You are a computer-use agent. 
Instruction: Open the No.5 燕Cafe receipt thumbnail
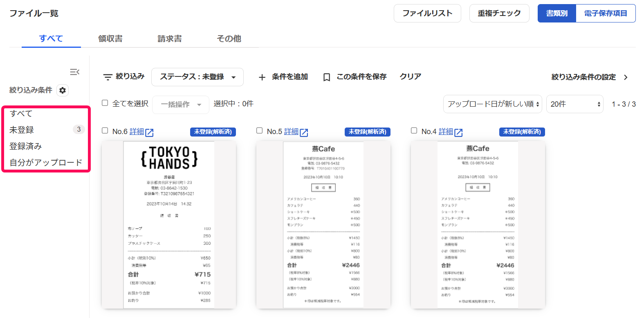click(x=323, y=225)
